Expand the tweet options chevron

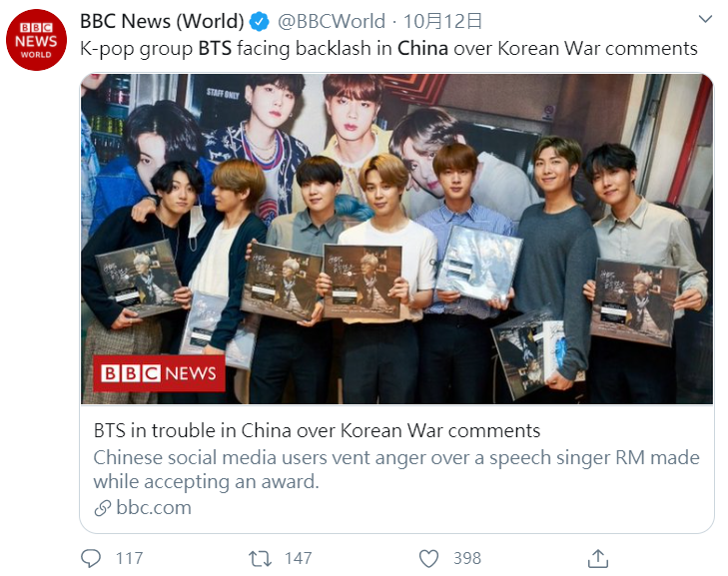pos(705,19)
